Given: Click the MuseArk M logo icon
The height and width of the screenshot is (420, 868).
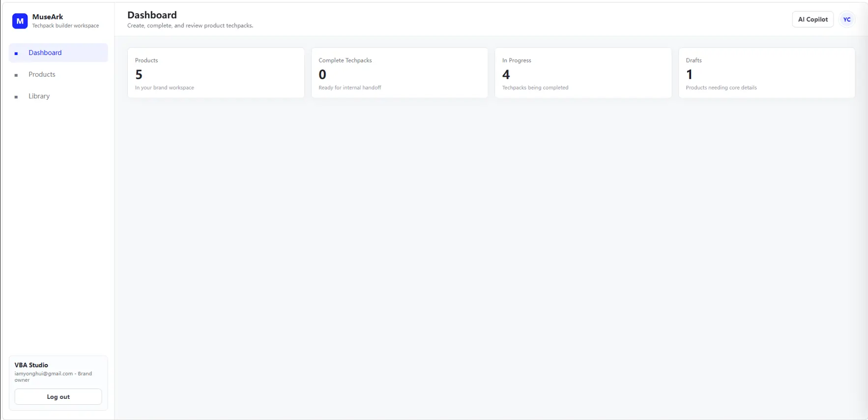Looking at the screenshot, I should pos(20,21).
